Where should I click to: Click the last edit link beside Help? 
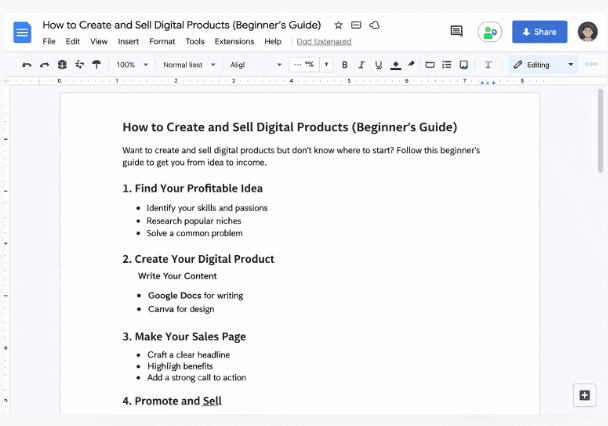point(323,42)
